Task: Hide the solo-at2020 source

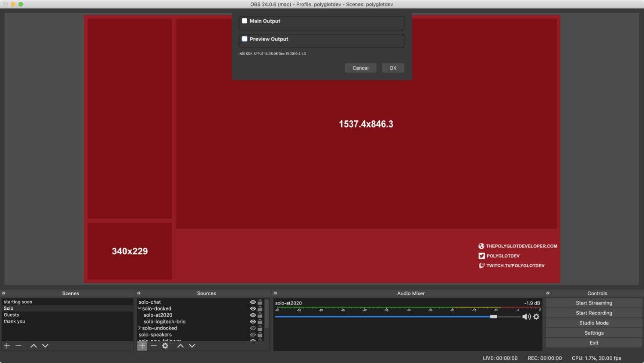Action: click(x=253, y=315)
